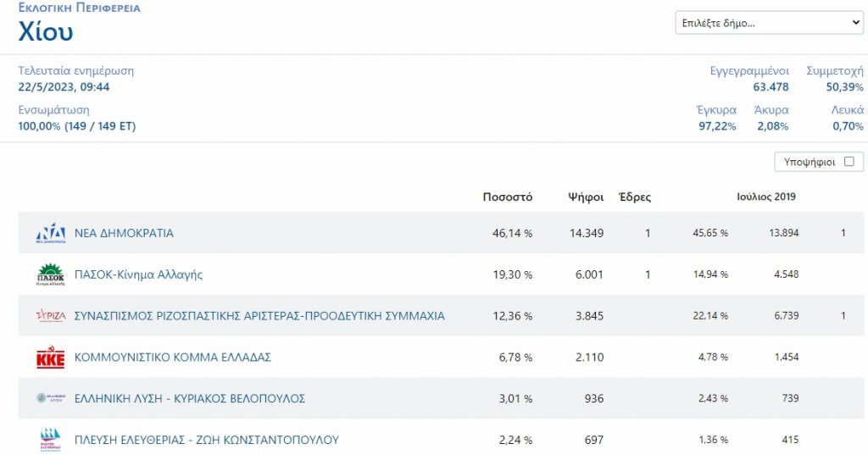Open the ΠΑΣΟΚ-Κίνημα Αλλαγής link
Image resolution: width=868 pixels, height=455 pixels.
(138, 275)
